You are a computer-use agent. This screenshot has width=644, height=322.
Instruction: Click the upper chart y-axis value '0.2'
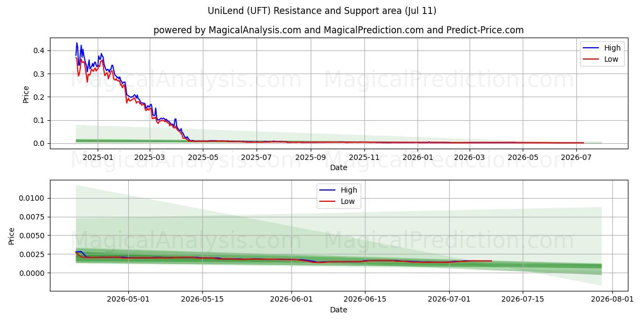coord(40,97)
